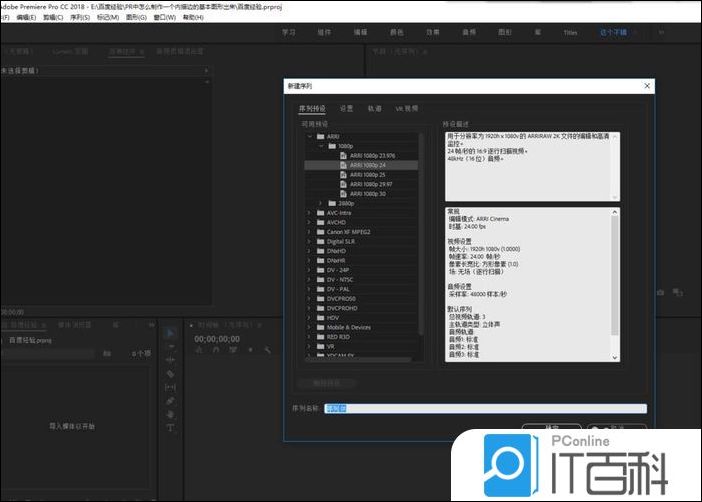The height and width of the screenshot is (502, 702).
Task: Choose the ARRI 1080p 25 preset
Action: [369, 174]
